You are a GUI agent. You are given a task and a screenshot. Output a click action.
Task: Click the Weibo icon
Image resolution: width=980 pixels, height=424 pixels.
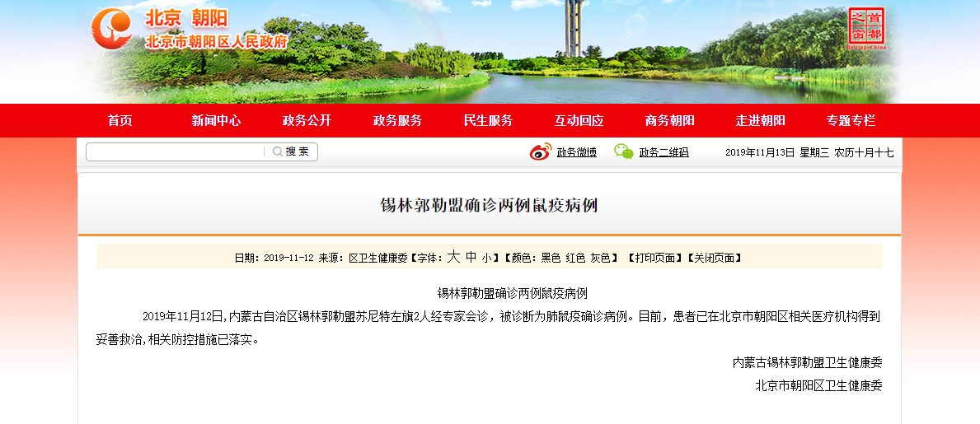coord(540,151)
